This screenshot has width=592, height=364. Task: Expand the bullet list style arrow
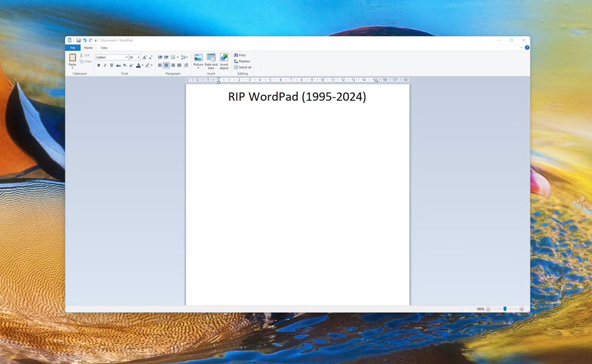tap(178, 57)
